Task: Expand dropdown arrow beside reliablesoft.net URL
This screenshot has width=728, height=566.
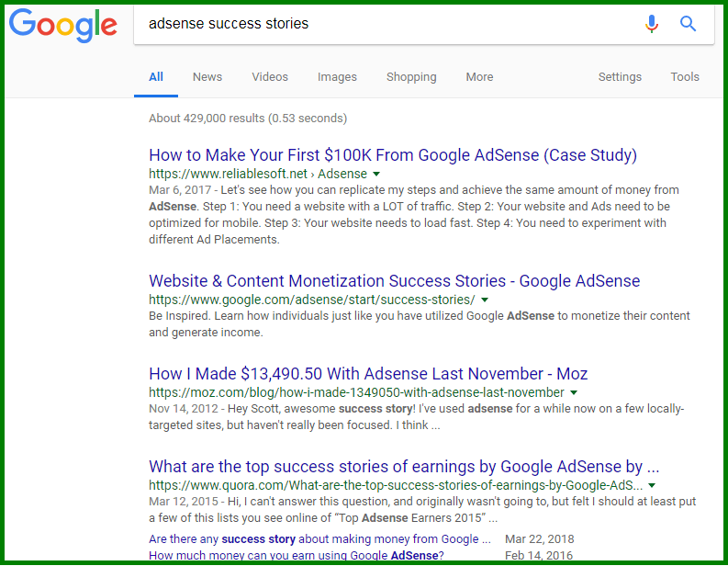Action: [376, 175]
